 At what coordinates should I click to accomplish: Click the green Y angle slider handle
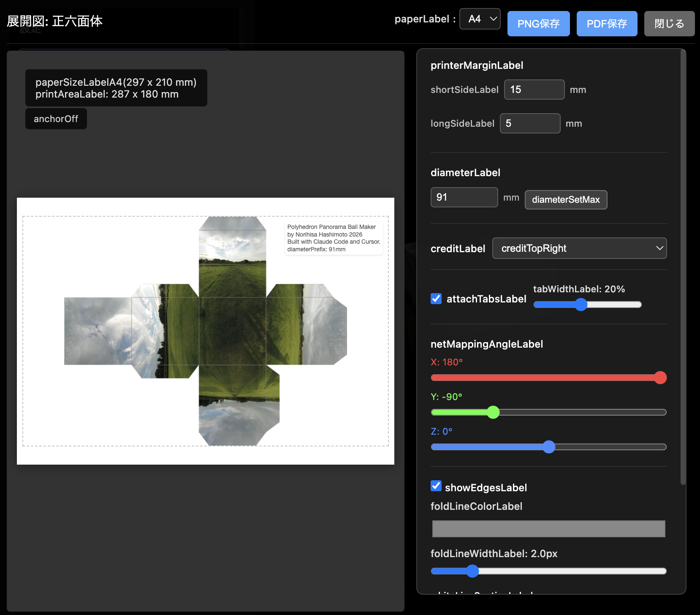[493, 412]
